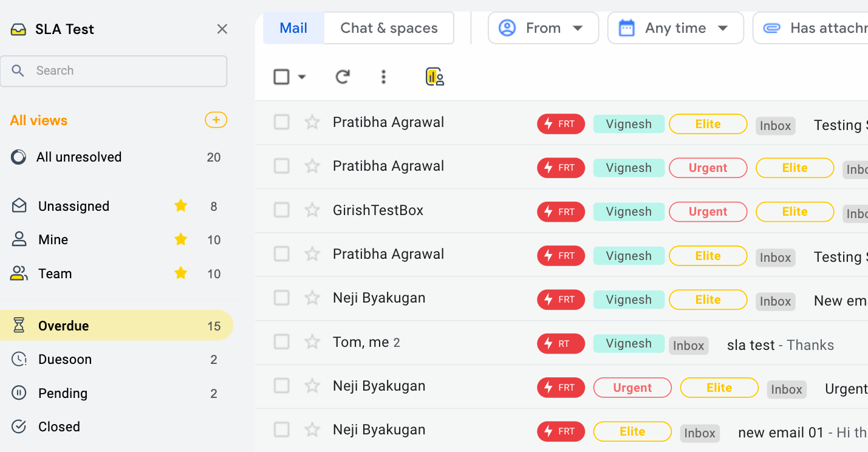
Task: Refresh the conversation list
Action: tap(343, 77)
